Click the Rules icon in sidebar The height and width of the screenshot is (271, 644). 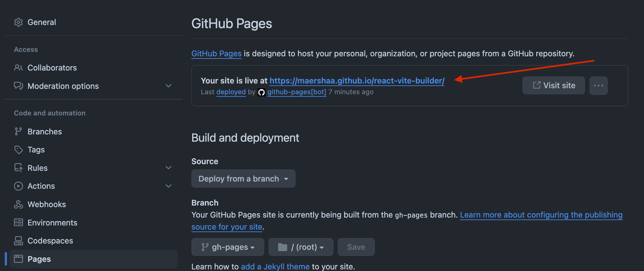click(18, 168)
